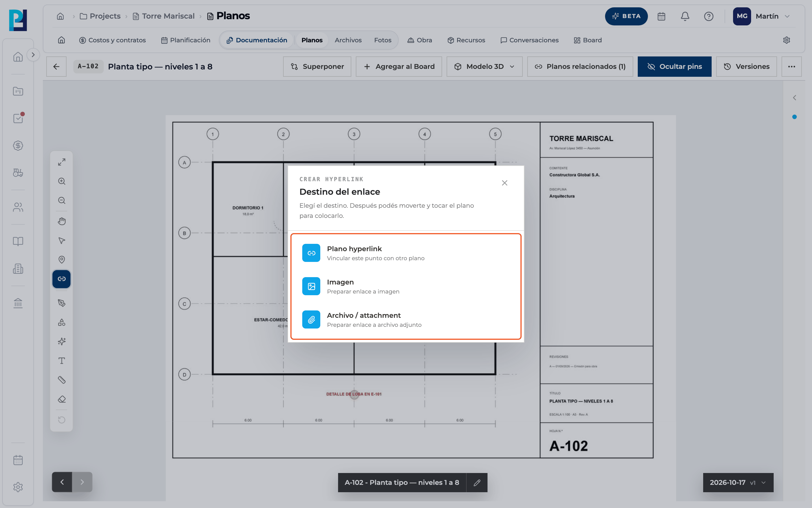The image size is (812, 508).
Task: Open the Versiones button
Action: (x=746, y=67)
